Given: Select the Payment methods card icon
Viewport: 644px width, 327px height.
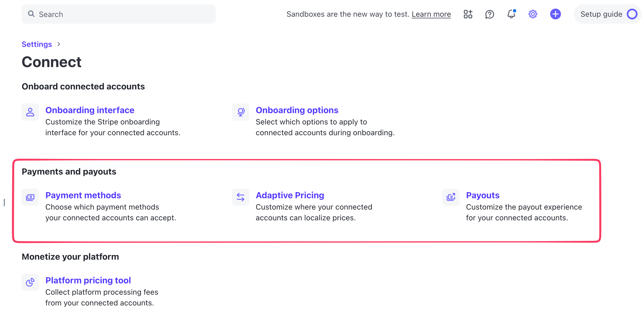Looking at the screenshot, I should click(30, 197).
